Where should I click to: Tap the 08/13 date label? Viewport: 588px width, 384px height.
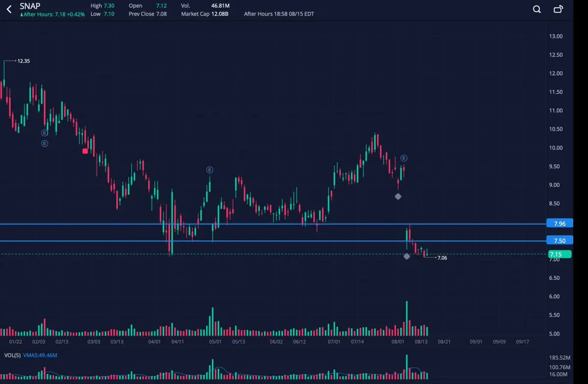[x=421, y=341]
